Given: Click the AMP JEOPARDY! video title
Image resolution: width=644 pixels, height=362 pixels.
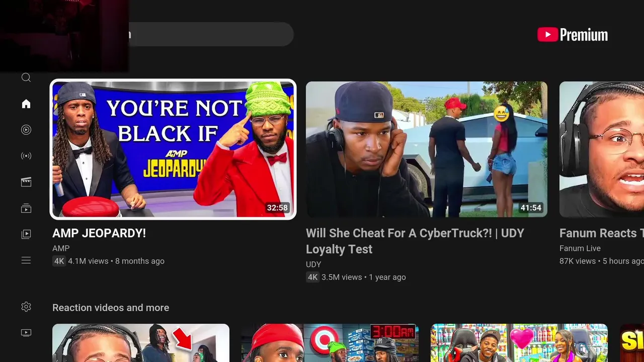Looking at the screenshot, I should tap(99, 233).
